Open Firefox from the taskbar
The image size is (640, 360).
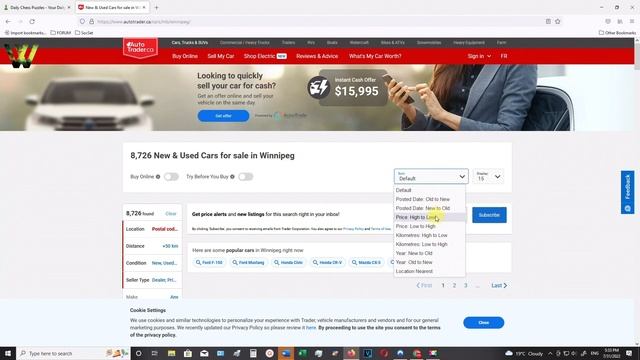click(351, 353)
